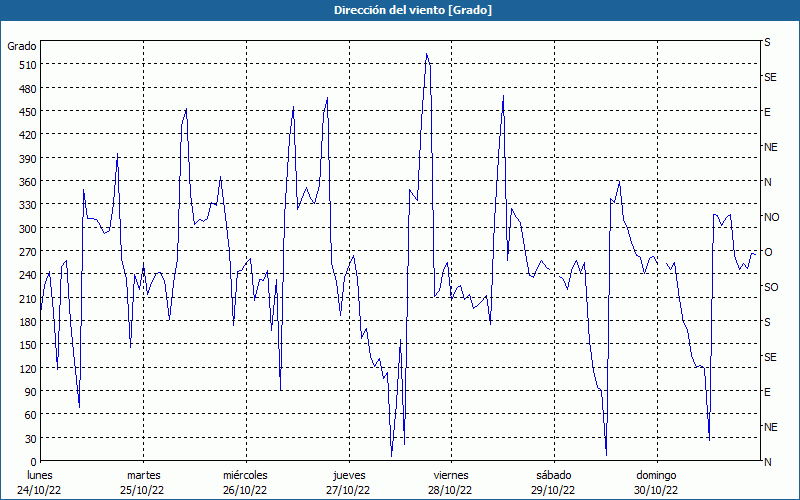Click the 'O' compass label on right axis
Screen dimensions: 800x500
(x=768, y=252)
